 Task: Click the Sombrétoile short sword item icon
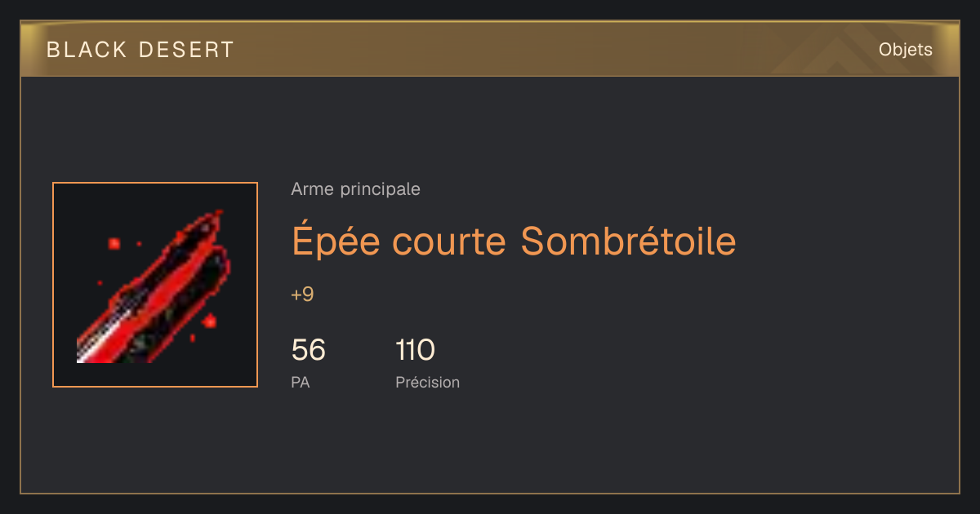[x=155, y=285]
